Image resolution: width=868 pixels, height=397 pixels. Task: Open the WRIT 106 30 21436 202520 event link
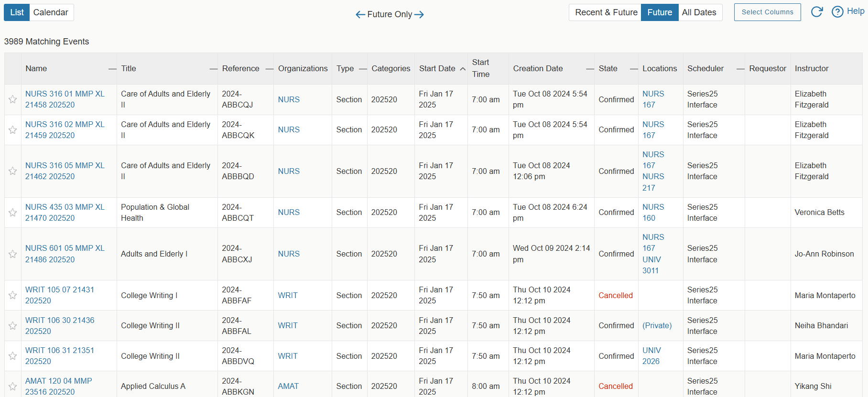click(60, 325)
